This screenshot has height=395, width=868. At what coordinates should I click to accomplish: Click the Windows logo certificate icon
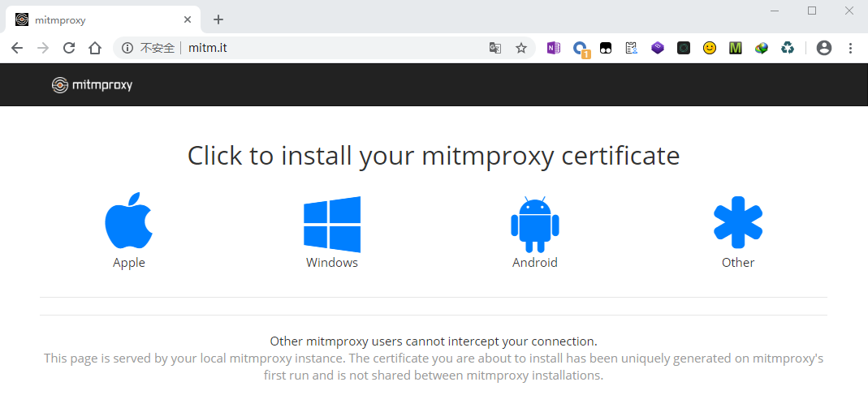pos(331,224)
